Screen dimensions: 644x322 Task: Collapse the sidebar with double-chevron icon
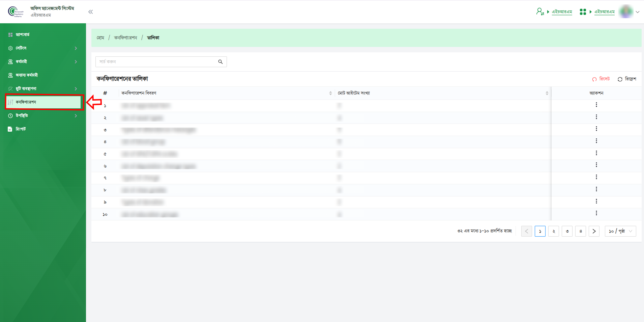tap(90, 12)
